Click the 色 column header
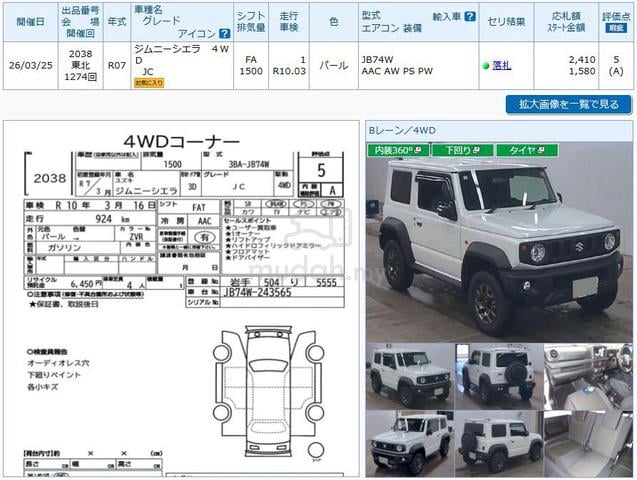This screenshot has height=480, width=637. click(334, 22)
